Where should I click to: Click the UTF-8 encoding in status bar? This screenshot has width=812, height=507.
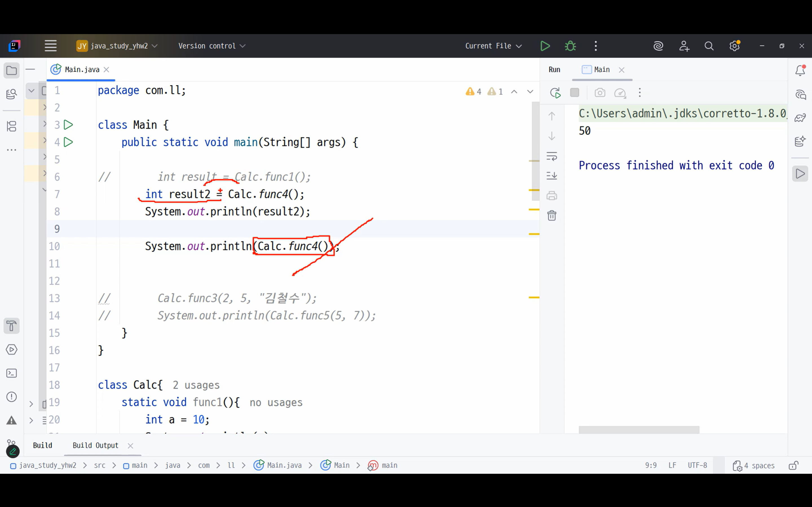(697, 465)
